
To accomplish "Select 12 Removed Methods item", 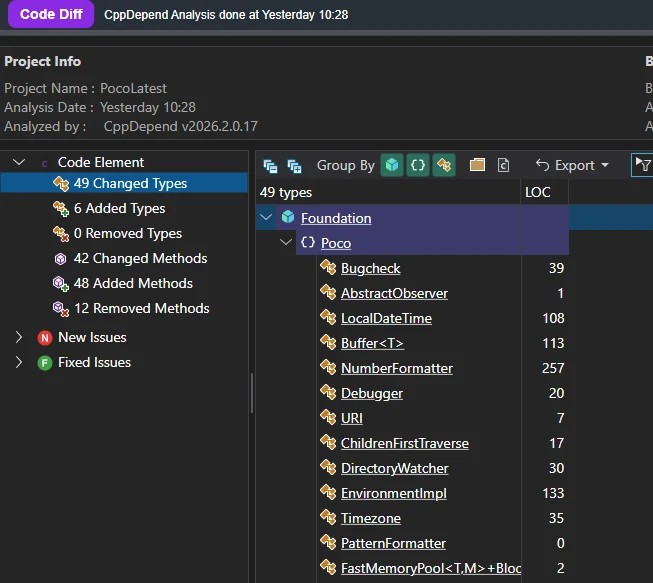I will [x=142, y=308].
